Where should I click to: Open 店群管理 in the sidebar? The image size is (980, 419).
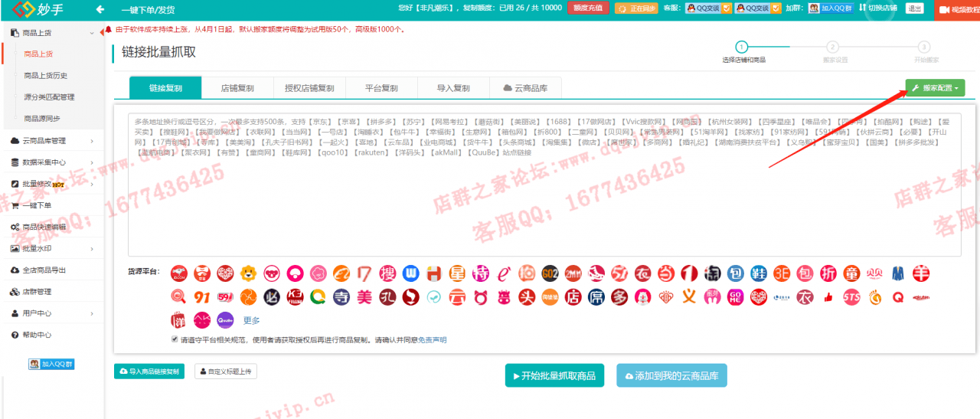52,292
